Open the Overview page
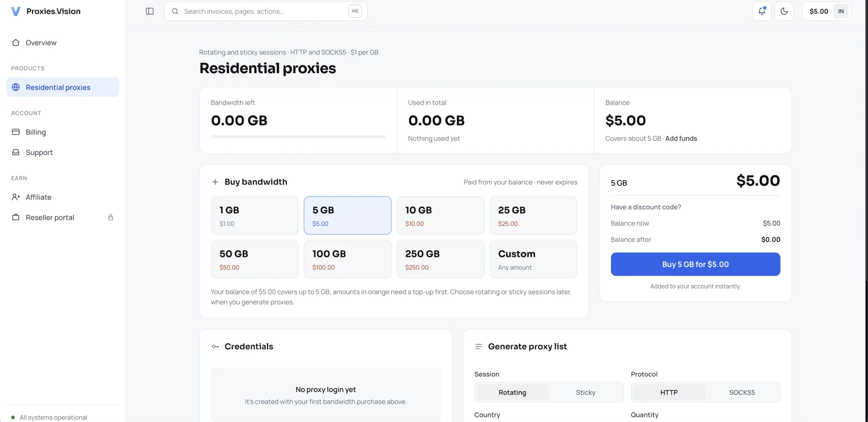 click(63, 43)
